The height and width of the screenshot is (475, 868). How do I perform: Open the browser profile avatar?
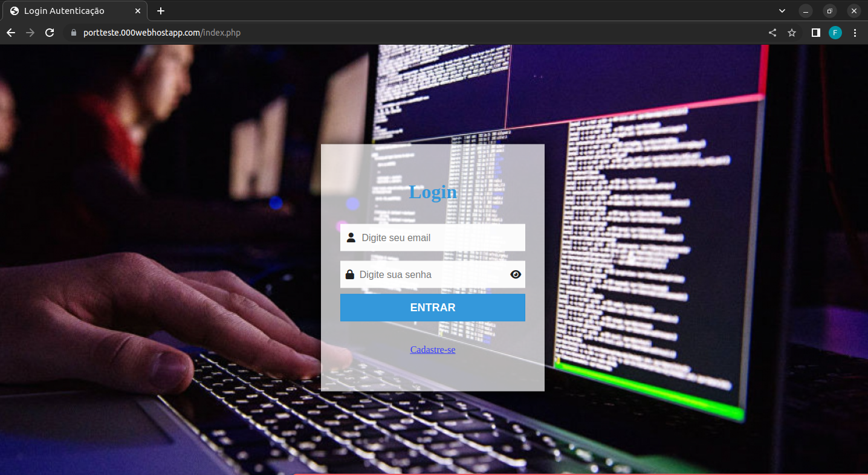click(x=835, y=33)
